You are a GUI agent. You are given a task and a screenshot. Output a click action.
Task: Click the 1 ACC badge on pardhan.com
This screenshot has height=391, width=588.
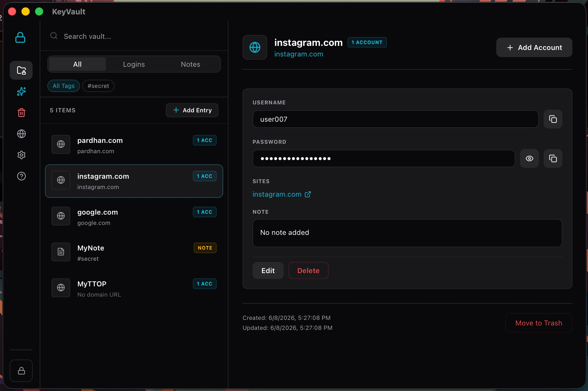(205, 140)
